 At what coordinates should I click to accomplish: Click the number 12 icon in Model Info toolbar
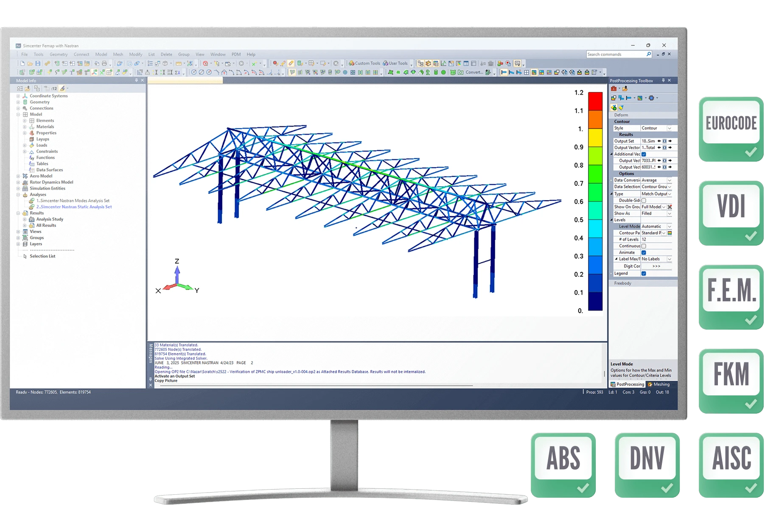pyautogui.click(x=54, y=88)
